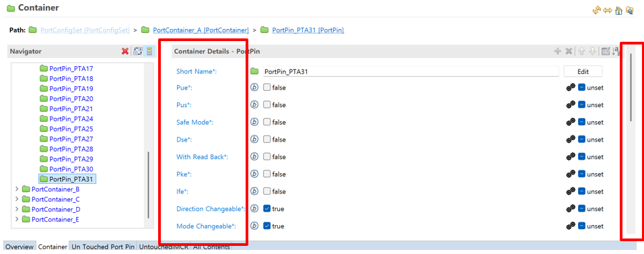Click the grey X icon in Container Details toolbar
The height and width of the screenshot is (254, 644).
569,51
